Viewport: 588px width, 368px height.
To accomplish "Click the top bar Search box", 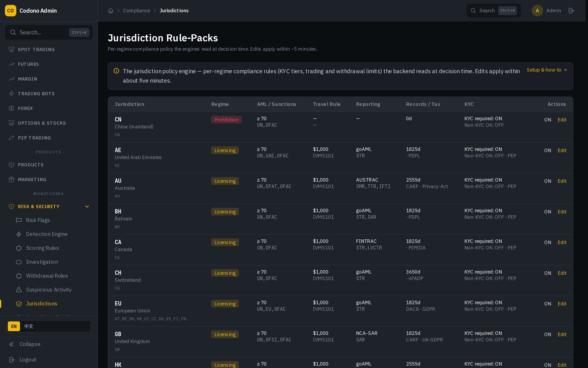I will tap(493, 10).
